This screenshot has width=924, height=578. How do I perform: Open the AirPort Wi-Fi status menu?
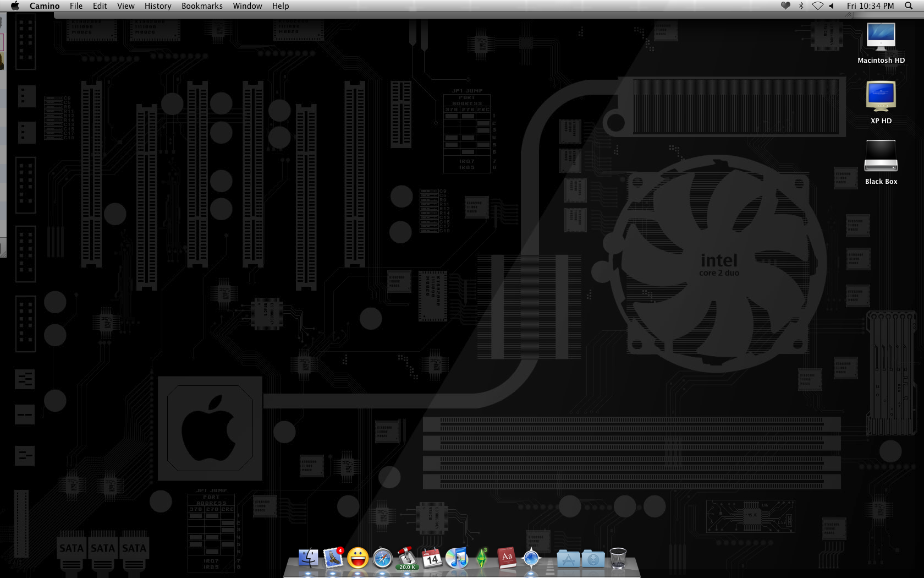point(818,6)
